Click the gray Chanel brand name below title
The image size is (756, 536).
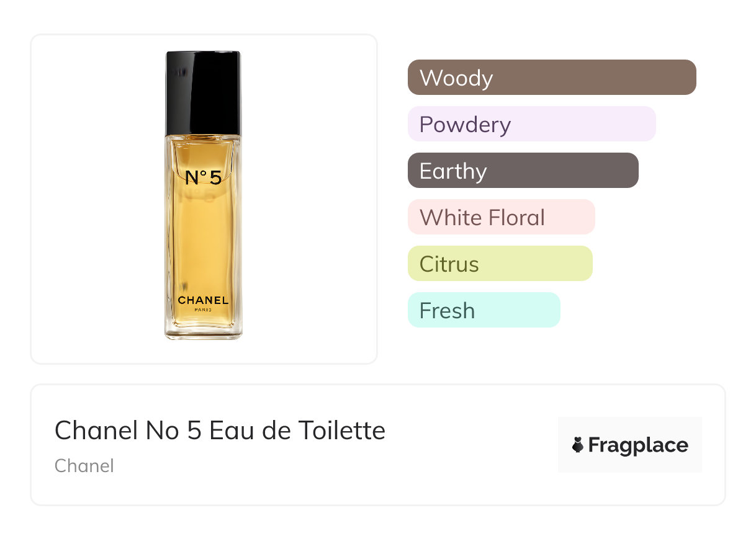coord(84,466)
